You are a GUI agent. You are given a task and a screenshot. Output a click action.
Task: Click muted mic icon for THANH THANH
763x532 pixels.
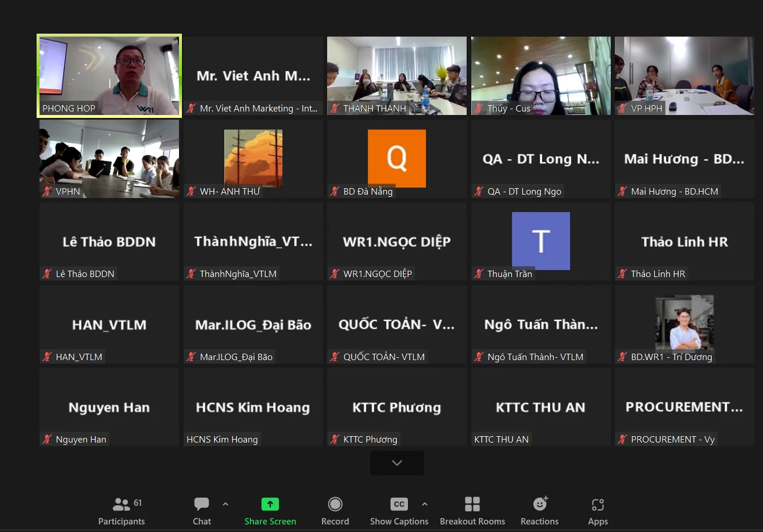point(335,108)
